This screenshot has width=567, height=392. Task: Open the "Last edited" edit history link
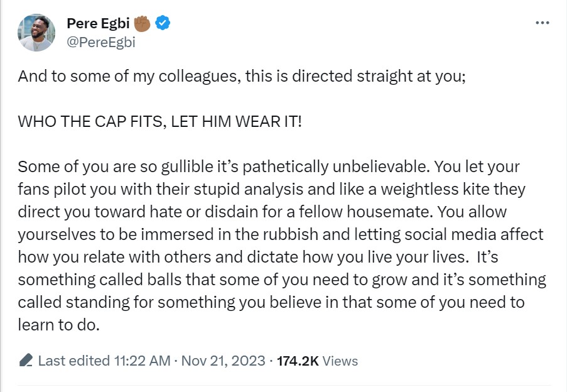(x=74, y=361)
